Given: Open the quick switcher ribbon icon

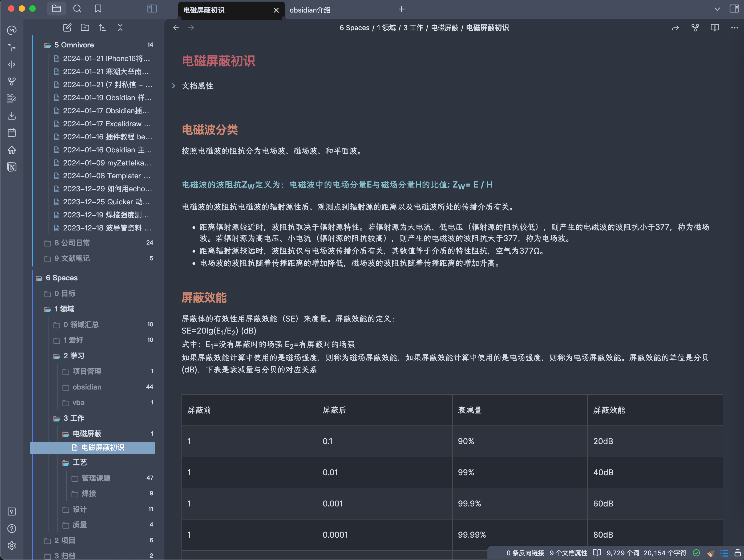Looking at the screenshot, I should (12, 47).
